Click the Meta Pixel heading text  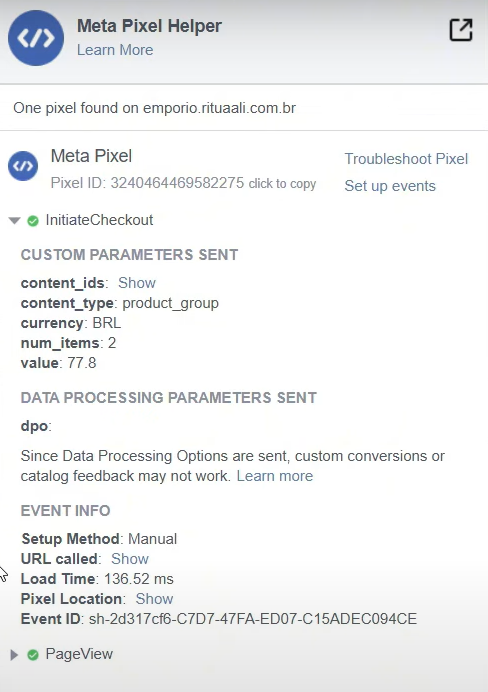(x=91, y=156)
